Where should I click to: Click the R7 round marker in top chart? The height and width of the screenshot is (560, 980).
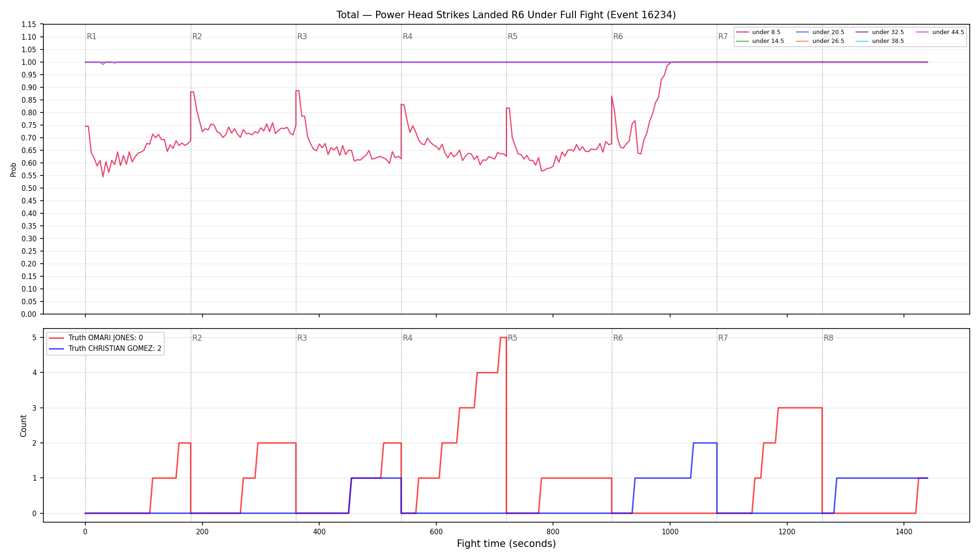[x=723, y=36]
